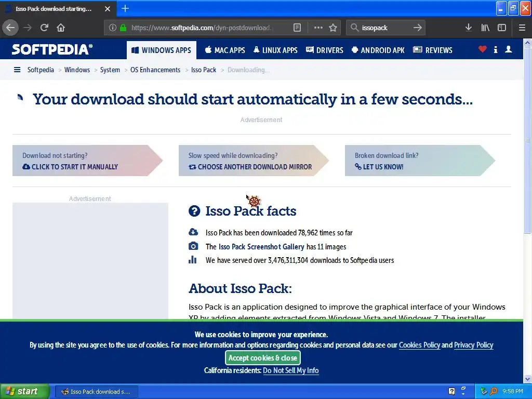532x399 pixels.
Task: Open the Windows Start button
Action: (x=25, y=392)
